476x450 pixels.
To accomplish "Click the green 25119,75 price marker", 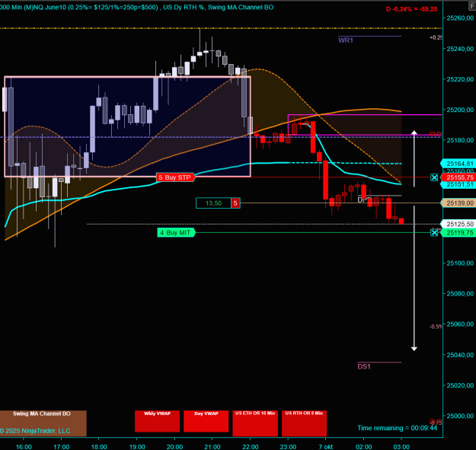I will pyautogui.click(x=458, y=233).
